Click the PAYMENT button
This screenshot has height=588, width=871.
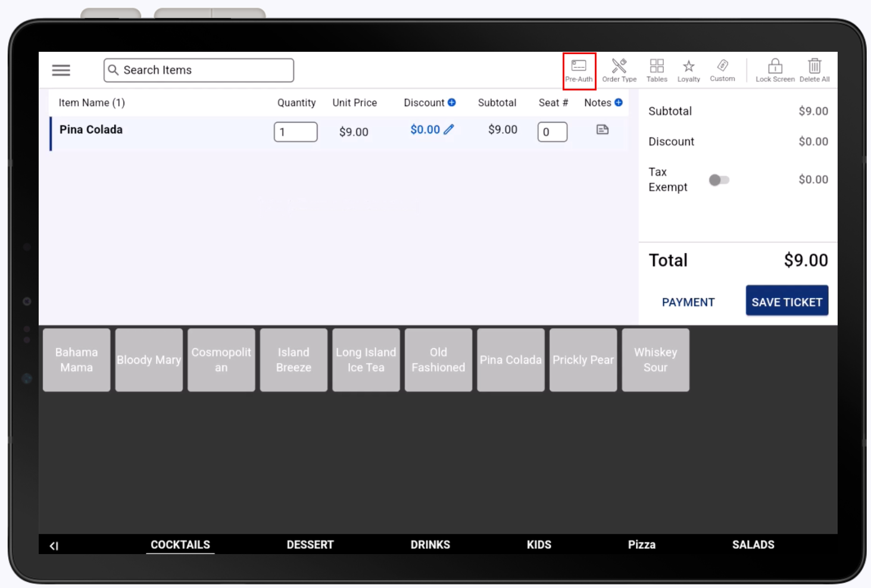click(688, 302)
